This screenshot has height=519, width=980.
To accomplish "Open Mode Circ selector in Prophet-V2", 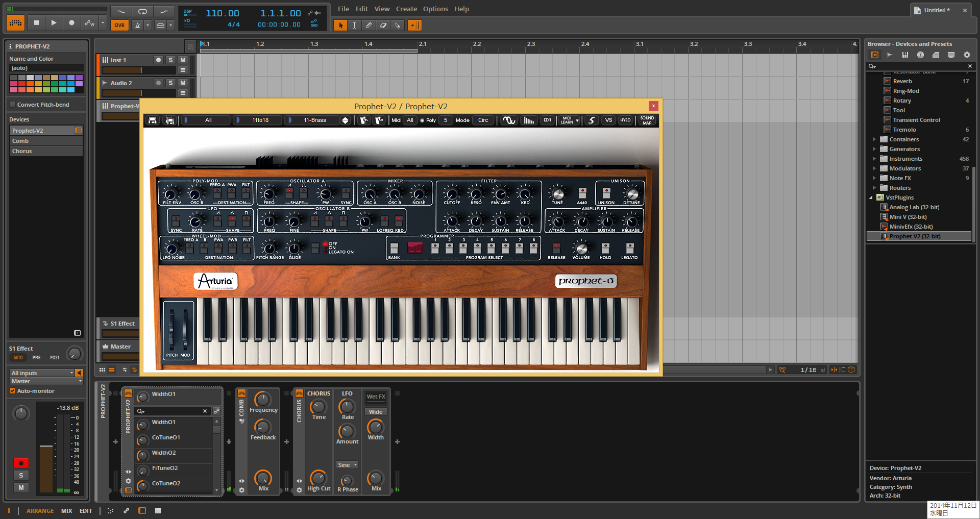I will (x=483, y=120).
